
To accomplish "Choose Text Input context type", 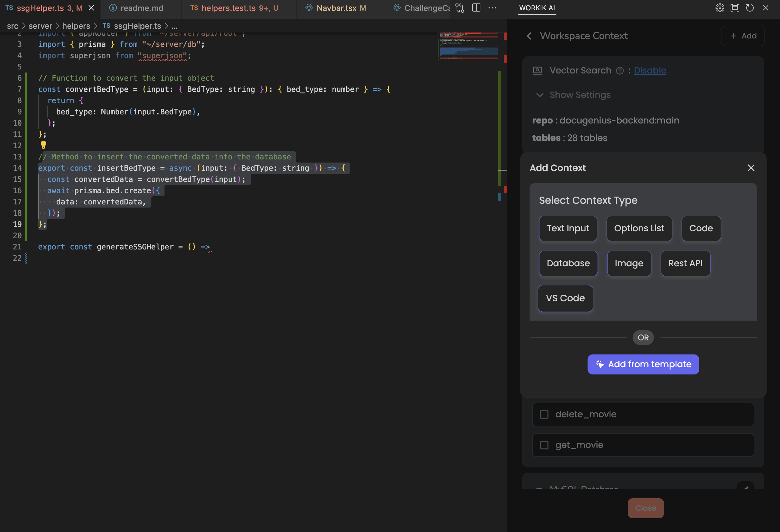I will click(x=568, y=228).
